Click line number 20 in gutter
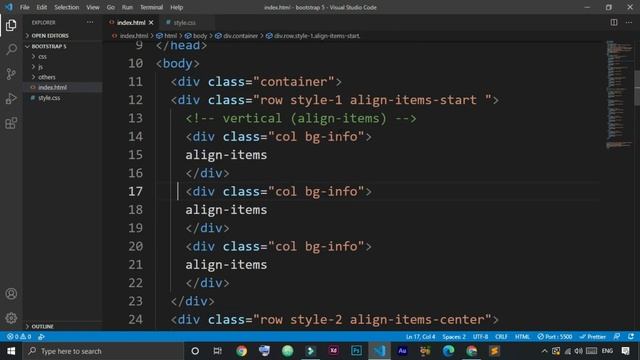This screenshot has height=360, width=640. tap(135, 246)
